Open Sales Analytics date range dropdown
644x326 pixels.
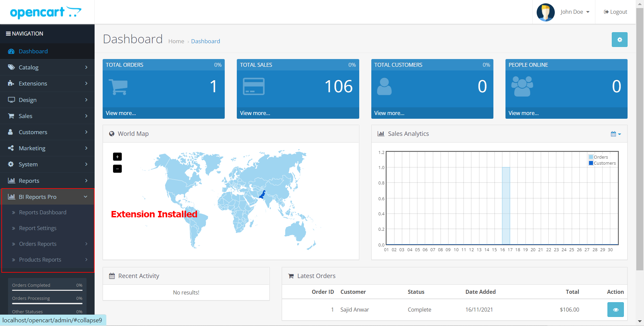coord(616,134)
